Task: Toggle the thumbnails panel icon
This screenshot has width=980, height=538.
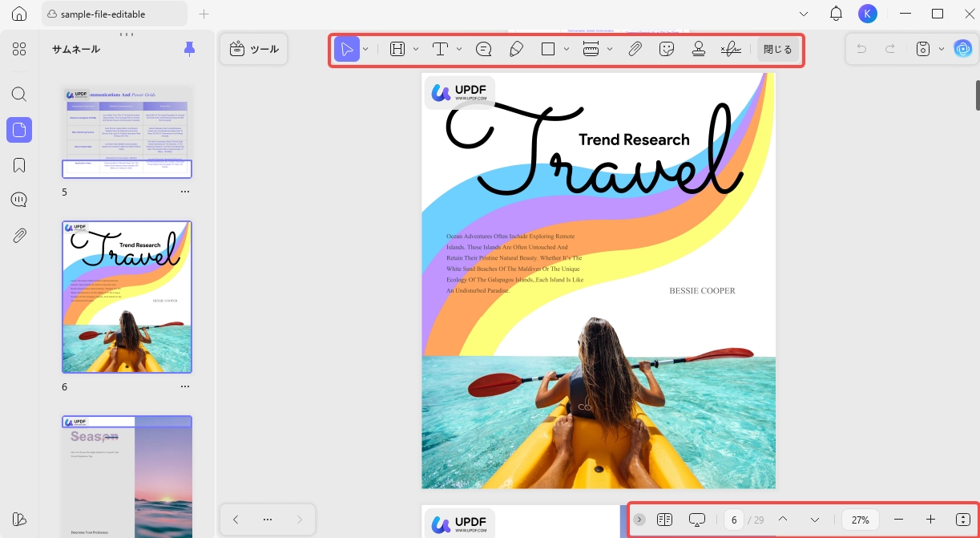Action: (x=19, y=130)
